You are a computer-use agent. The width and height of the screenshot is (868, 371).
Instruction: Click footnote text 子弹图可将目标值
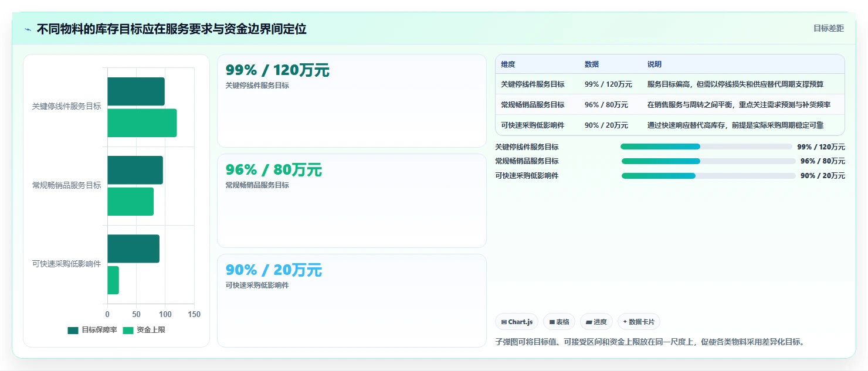[650, 342]
